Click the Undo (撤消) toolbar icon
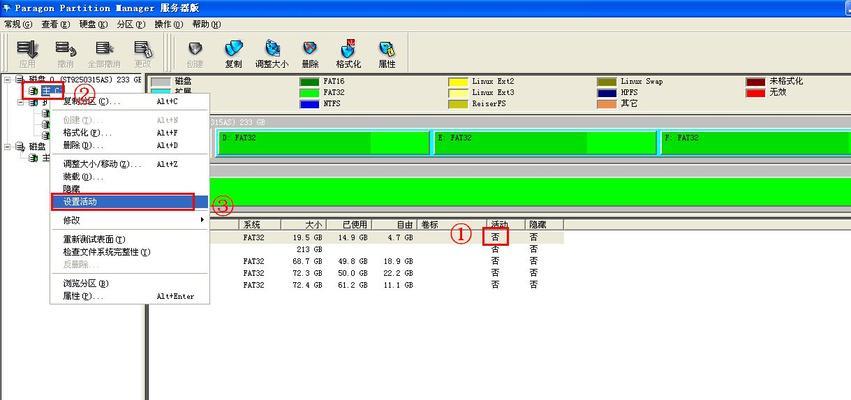This screenshot has width=851, height=400. click(65, 49)
